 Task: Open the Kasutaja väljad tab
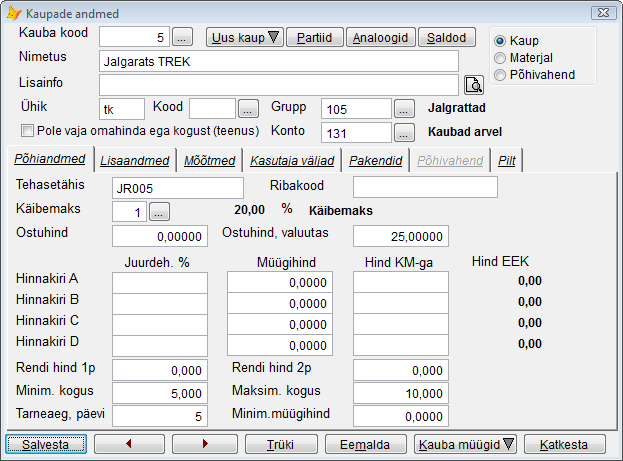(292, 161)
